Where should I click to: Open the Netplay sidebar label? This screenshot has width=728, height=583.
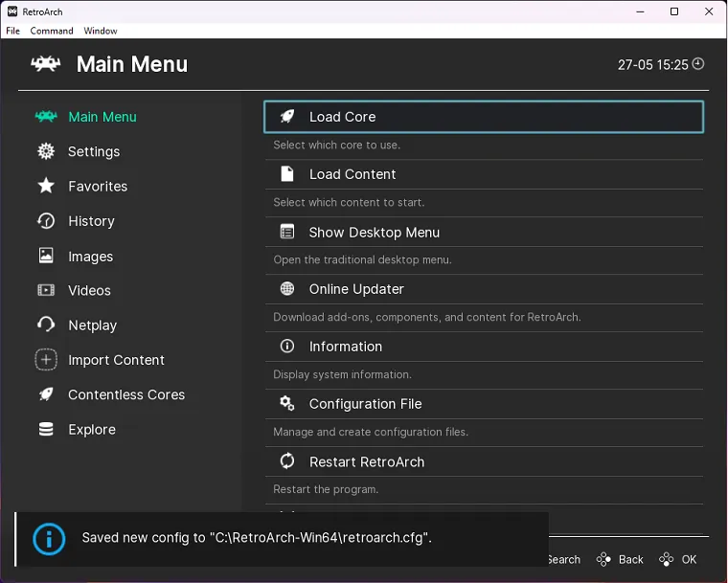tap(92, 325)
